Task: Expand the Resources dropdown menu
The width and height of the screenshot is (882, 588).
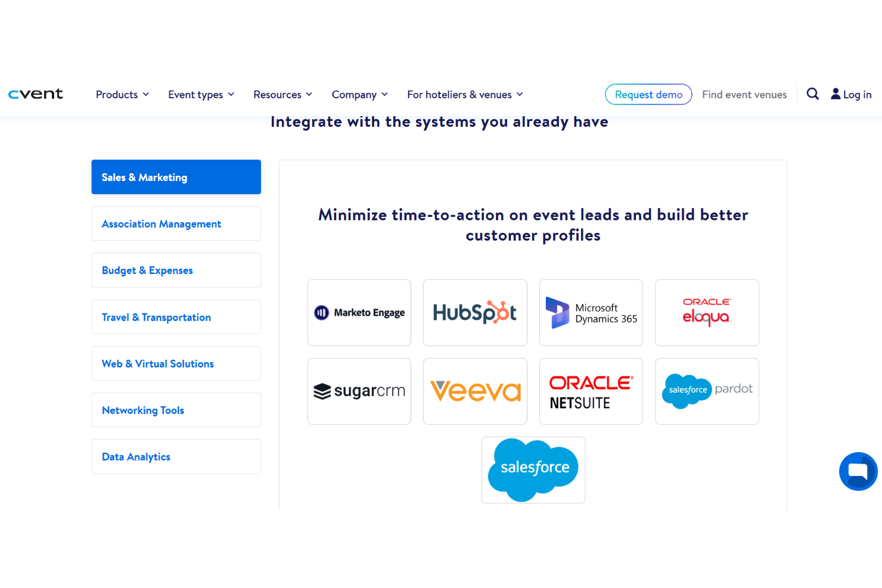Action: 283,95
